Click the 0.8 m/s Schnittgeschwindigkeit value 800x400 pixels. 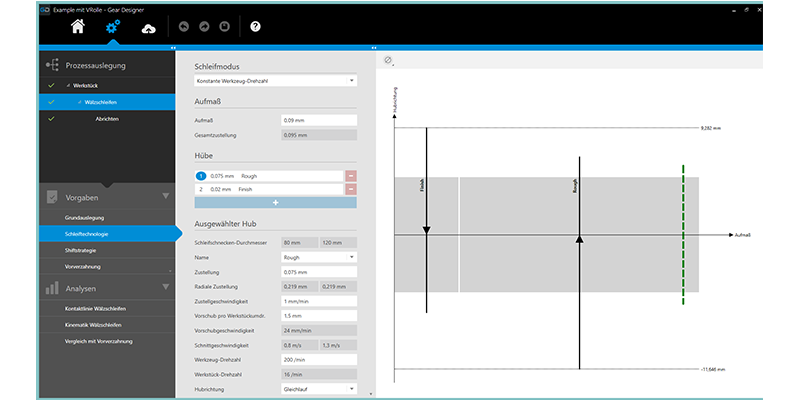tap(299, 345)
